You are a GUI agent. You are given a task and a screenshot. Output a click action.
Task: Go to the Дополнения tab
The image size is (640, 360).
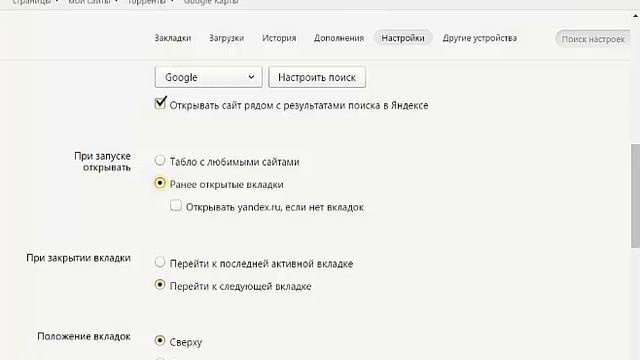coord(339,38)
